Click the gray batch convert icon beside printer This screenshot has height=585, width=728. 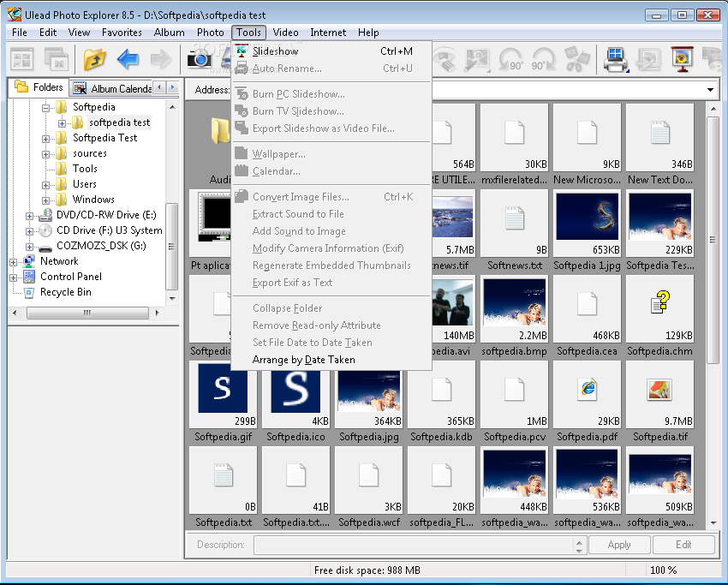coord(648,59)
